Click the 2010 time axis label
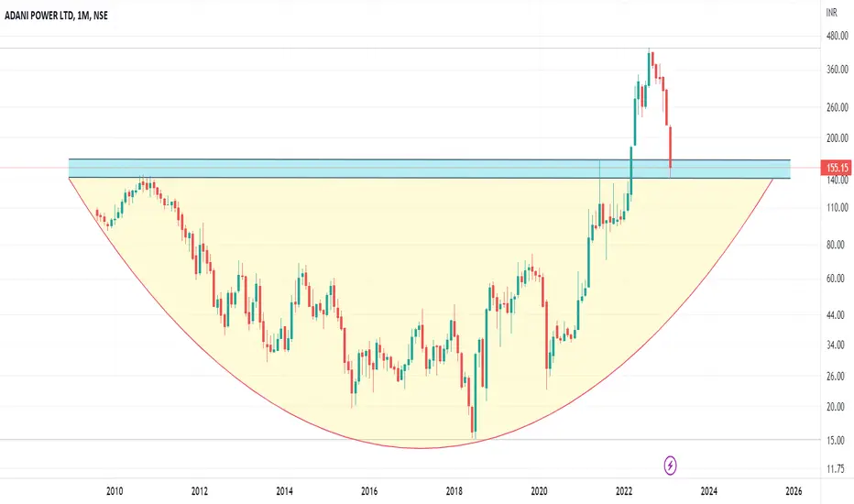The height and width of the screenshot is (504, 854). 115,491
